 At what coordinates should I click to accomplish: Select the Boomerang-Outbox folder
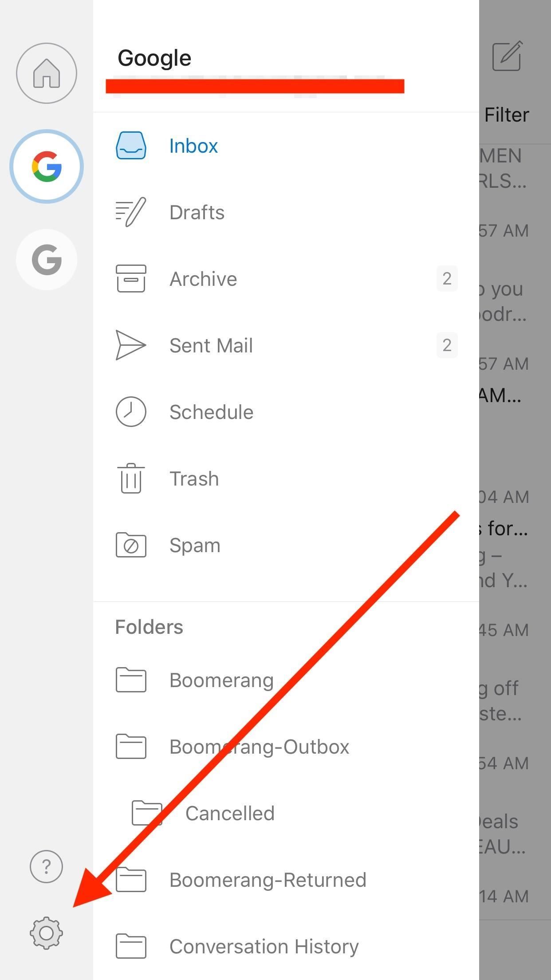[x=259, y=747]
